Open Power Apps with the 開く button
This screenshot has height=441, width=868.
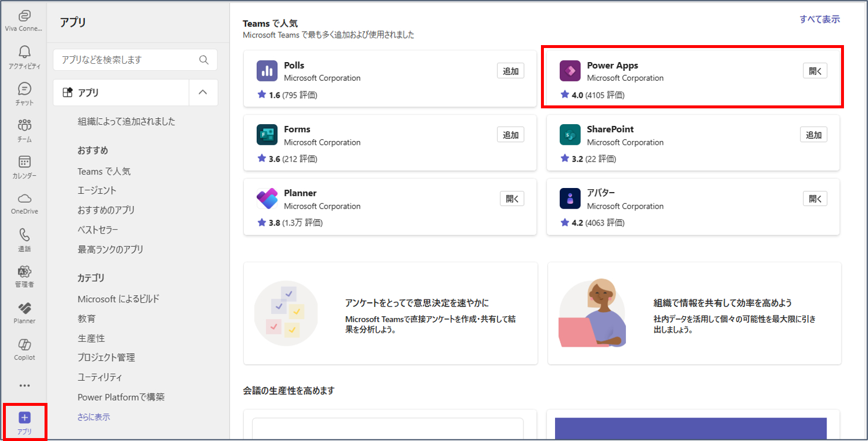(815, 71)
